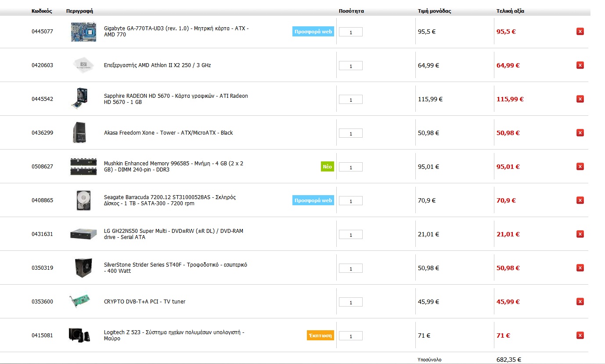Click the Υποσύνολο label
The image size is (605, 364).
pos(429,360)
